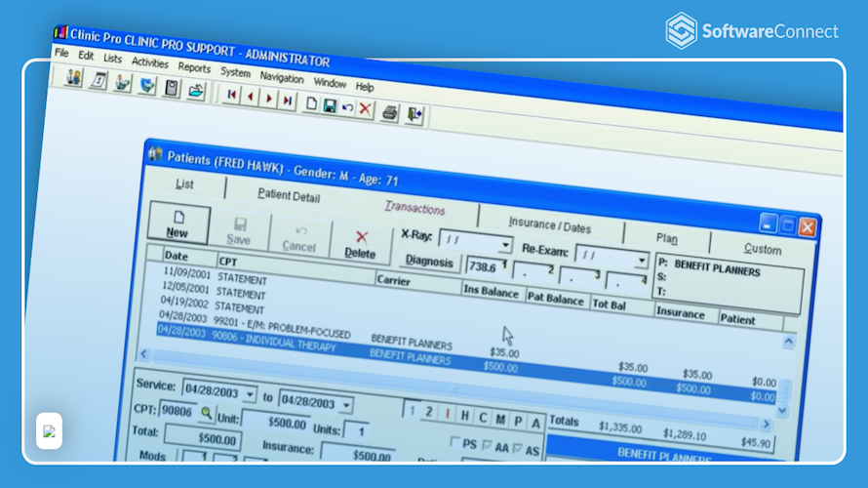Click the Delete transaction button
The image size is (868, 488).
361,245
